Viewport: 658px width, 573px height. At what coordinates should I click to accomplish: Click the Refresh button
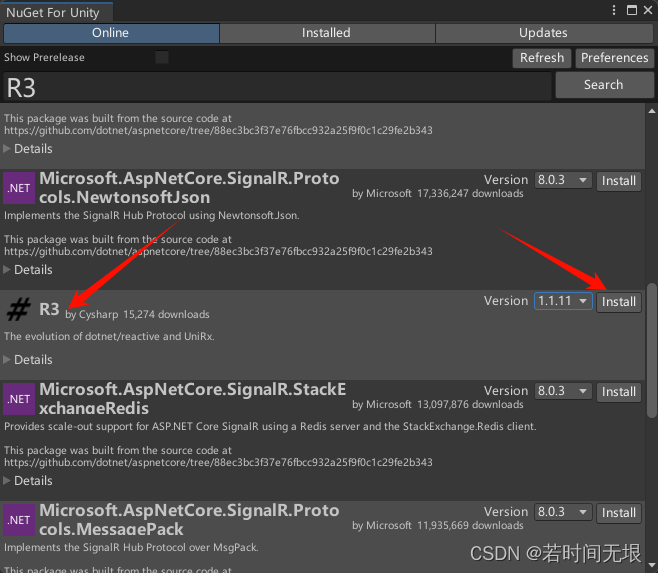point(542,58)
